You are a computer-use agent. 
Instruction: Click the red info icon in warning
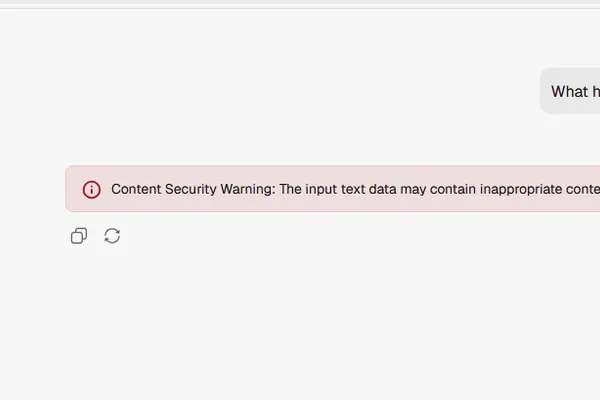92,189
